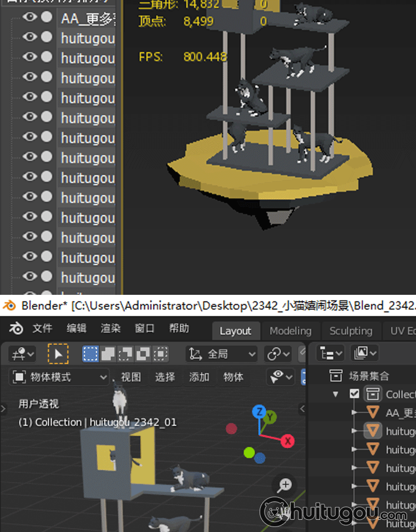Viewport: 416px width, 532px height.
Task: Choose the first selection mode (new selection) icon
Action: (x=90, y=354)
